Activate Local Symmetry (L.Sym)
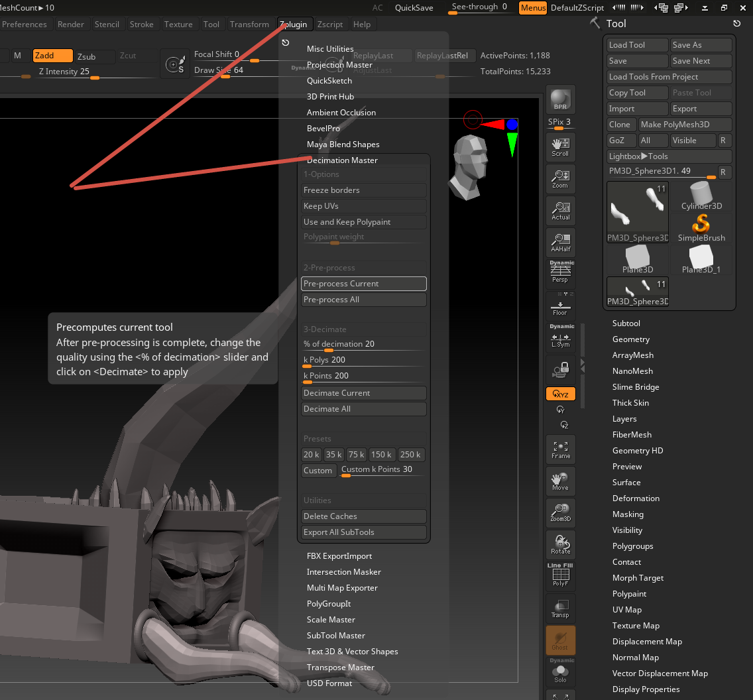 (x=560, y=337)
